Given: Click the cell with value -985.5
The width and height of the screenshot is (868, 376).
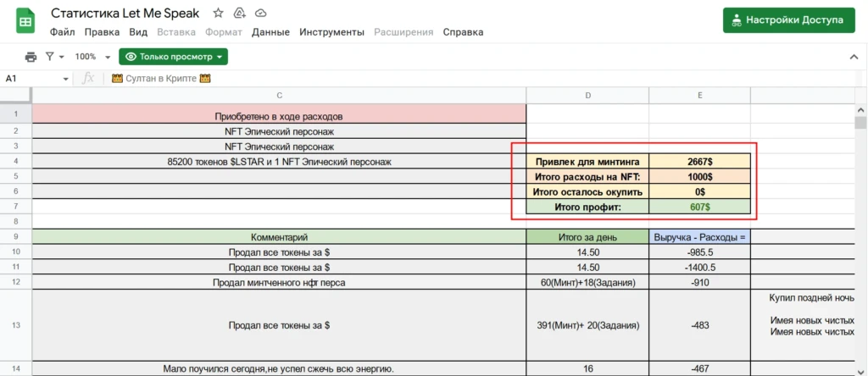Looking at the screenshot, I should [699, 252].
